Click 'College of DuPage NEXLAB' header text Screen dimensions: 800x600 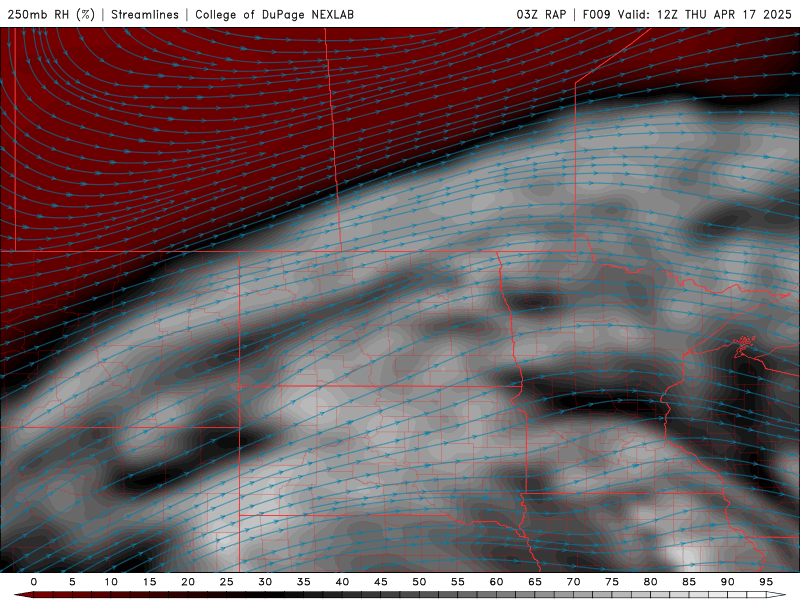[274, 14]
